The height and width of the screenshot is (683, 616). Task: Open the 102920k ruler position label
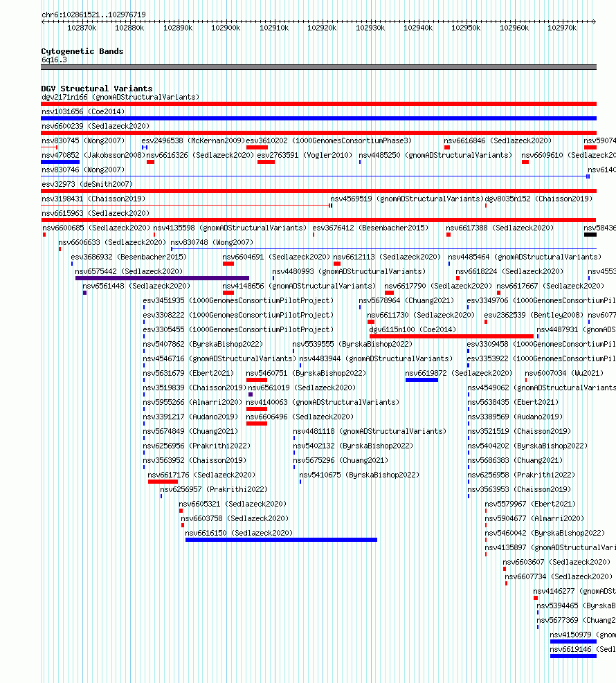pos(322,28)
